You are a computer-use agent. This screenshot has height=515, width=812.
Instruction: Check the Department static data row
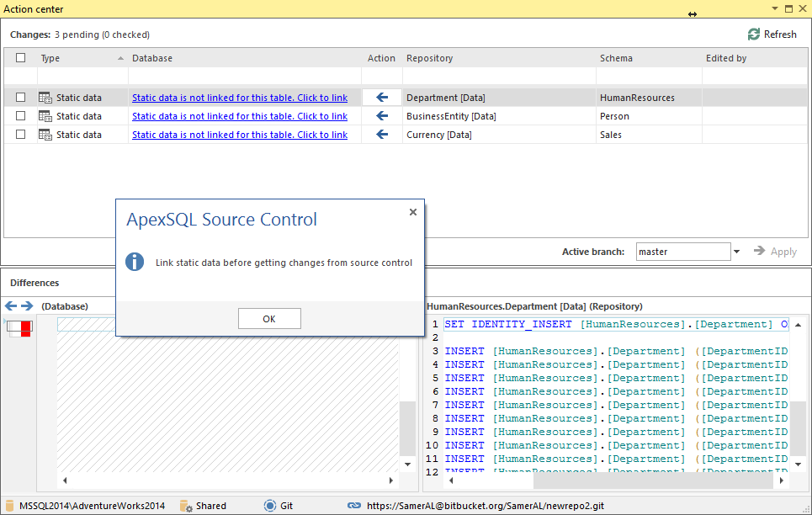coord(21,97)
